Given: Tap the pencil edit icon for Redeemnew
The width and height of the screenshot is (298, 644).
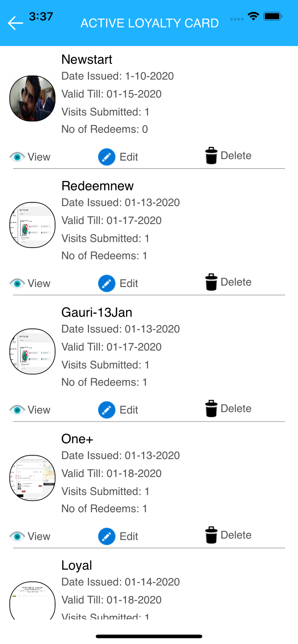Looking at the screenshot, I should pos(107,283).
